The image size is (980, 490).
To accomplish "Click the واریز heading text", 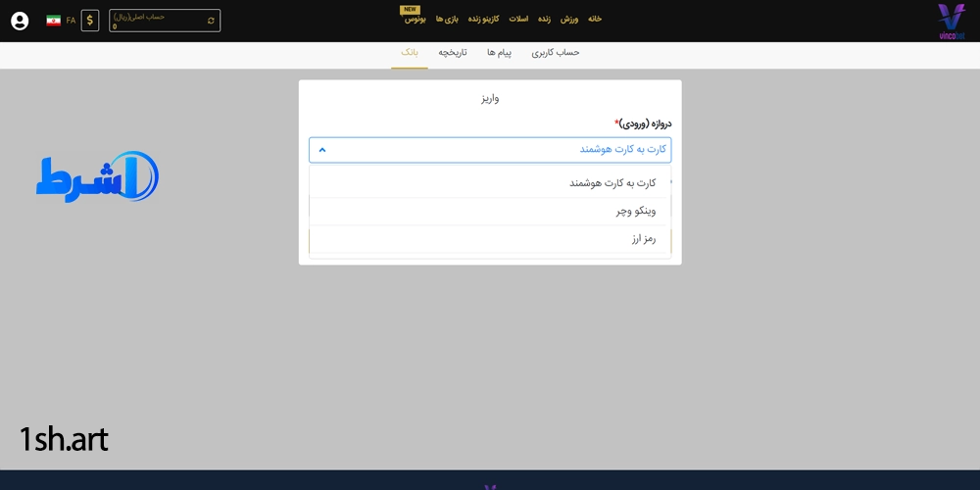I will coord(490,99).
